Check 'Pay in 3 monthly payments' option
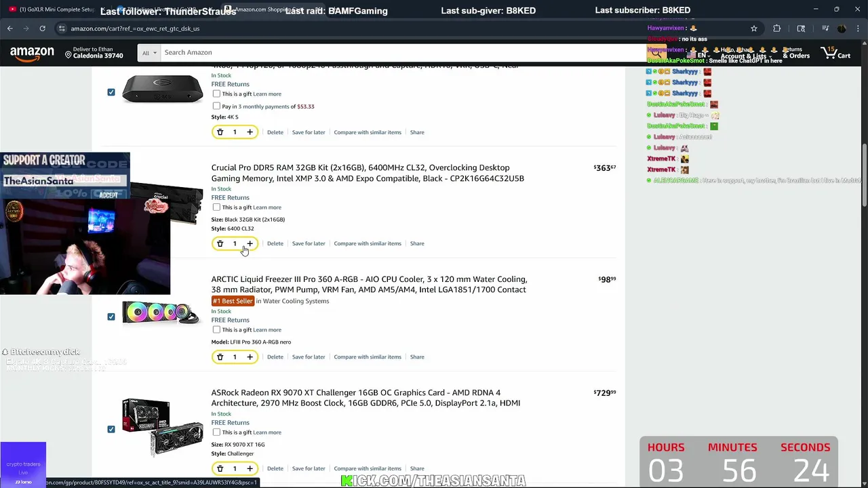This screenshot has height=488, width=868. coord(216,106)
